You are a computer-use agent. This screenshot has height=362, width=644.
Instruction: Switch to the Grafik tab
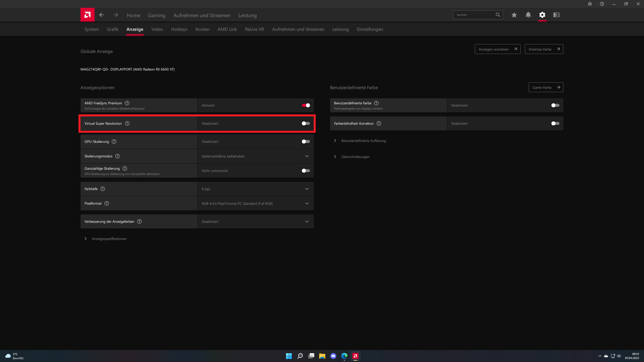[x=112, y=29]
